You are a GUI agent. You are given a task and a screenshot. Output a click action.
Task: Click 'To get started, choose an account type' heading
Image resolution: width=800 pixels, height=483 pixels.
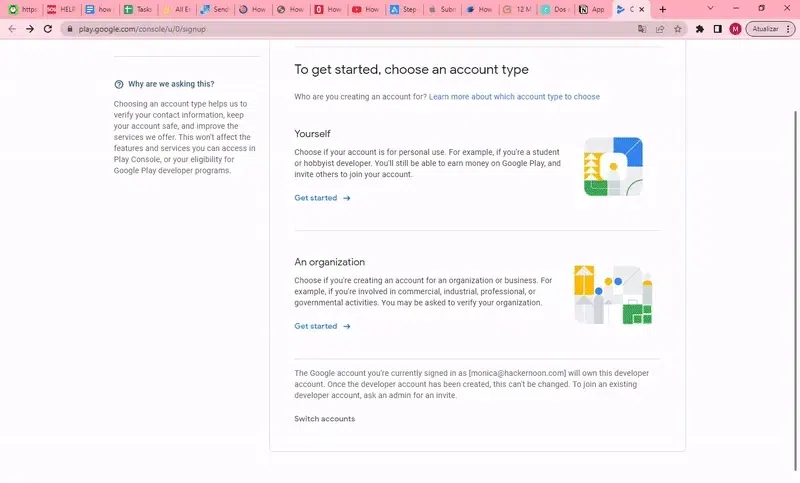pos(411,69)
